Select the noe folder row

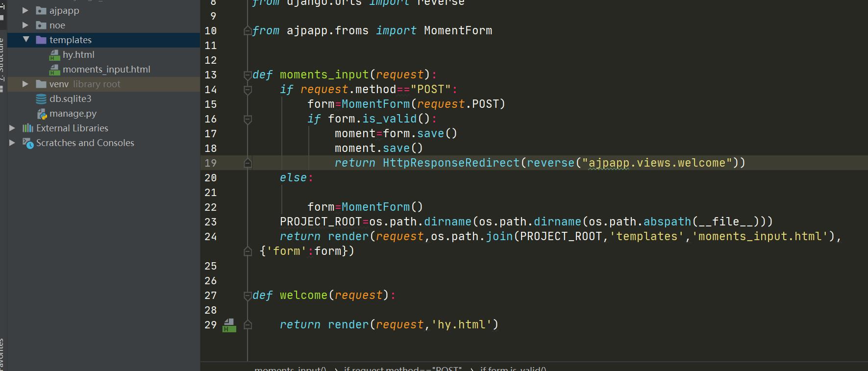(103, 25)
